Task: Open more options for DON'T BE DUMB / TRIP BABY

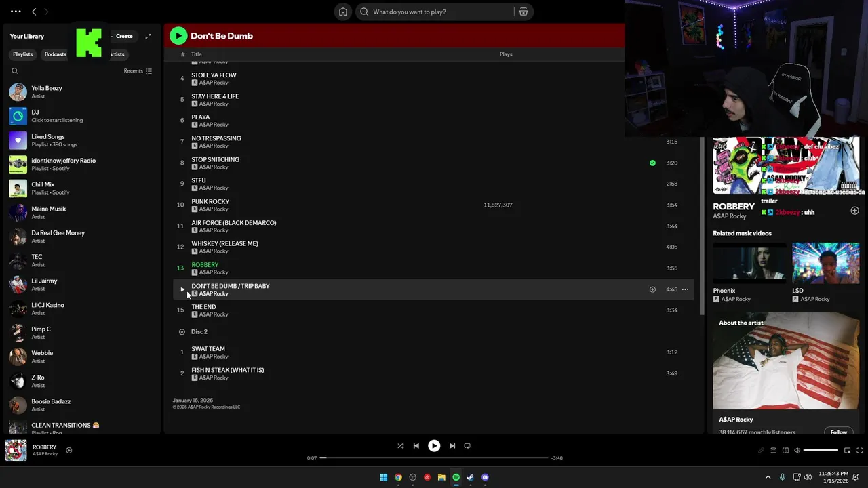Action: click(685, 289)
